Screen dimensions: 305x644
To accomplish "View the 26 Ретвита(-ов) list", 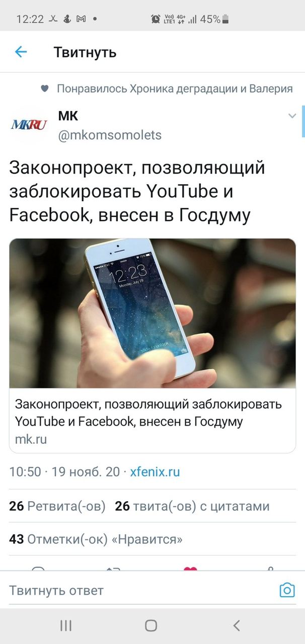I will (x=57, y=506).
